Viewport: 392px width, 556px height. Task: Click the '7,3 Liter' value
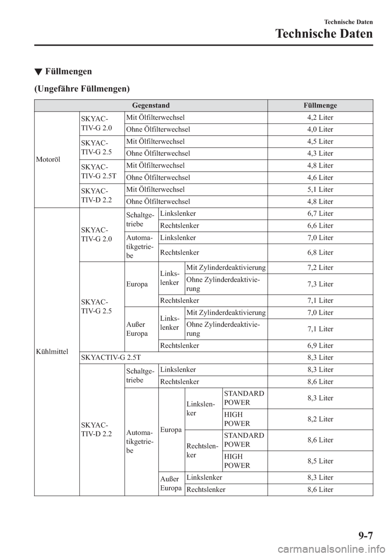[x=320, y=284]
